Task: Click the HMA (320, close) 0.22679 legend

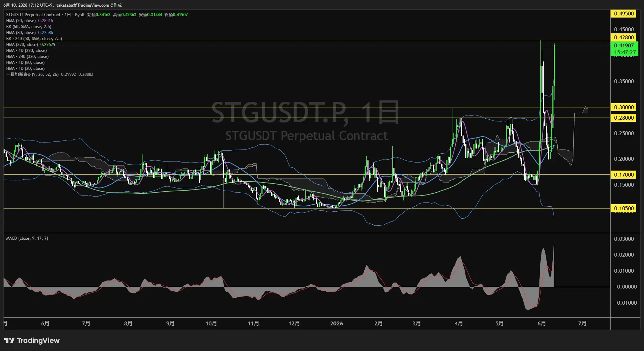Action: pos(31,45)
